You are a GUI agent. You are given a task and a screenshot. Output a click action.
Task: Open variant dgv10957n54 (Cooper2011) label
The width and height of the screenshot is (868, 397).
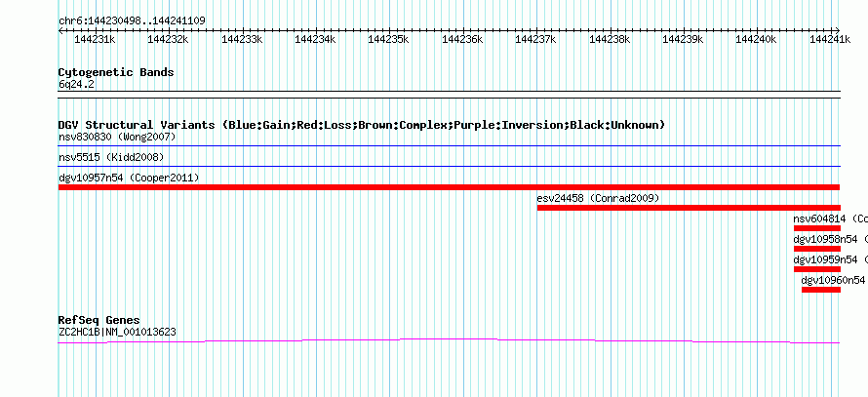click(x=129, y=178)
